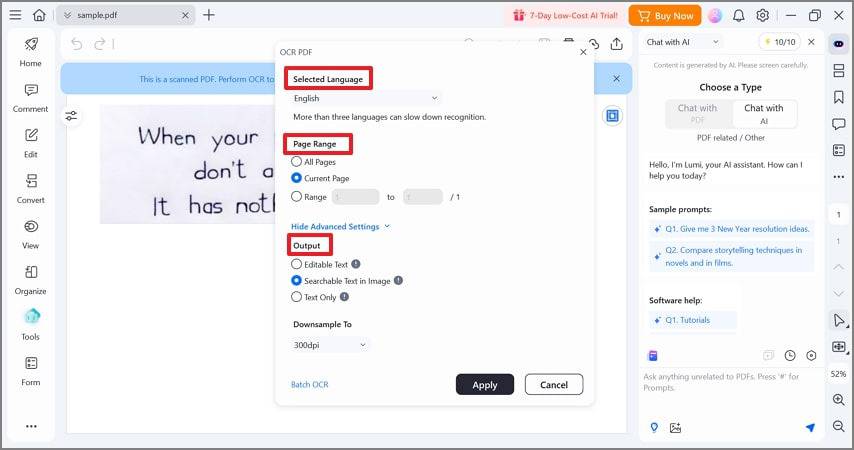
Task: Open Batch OCR link
Action: [x=309, y=385]
